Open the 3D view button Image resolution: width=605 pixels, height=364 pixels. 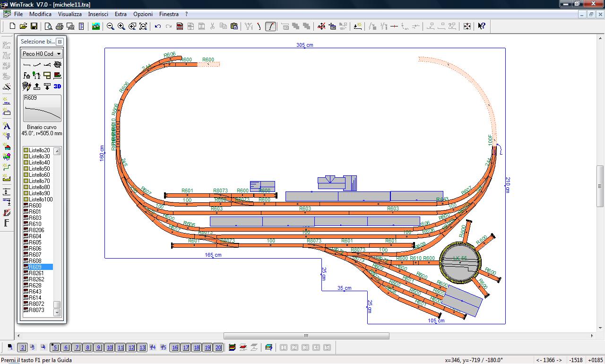coord(57,87)
